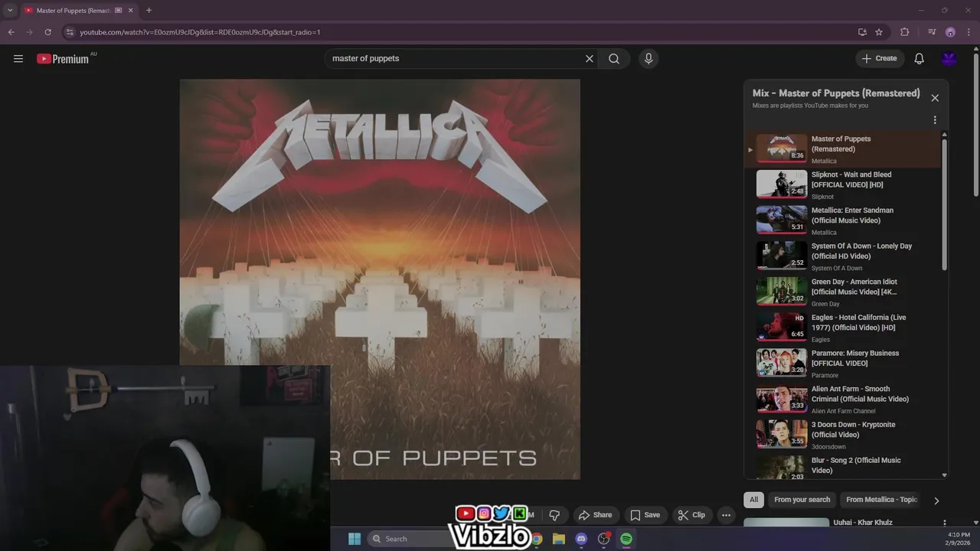Open Discord from the taskbar

click(581, 539)
